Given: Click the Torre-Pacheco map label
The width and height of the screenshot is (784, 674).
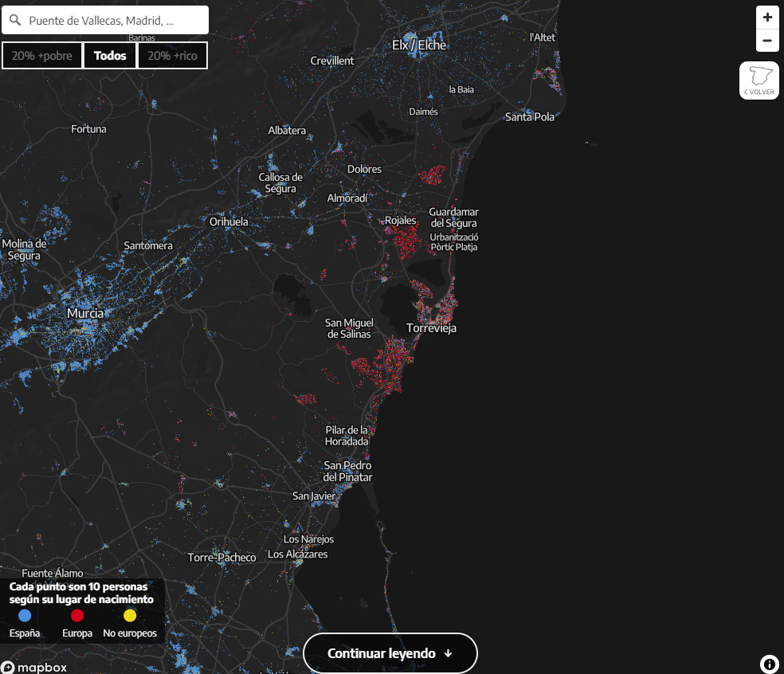Looking at the screenshot, I should coord(221,558).
